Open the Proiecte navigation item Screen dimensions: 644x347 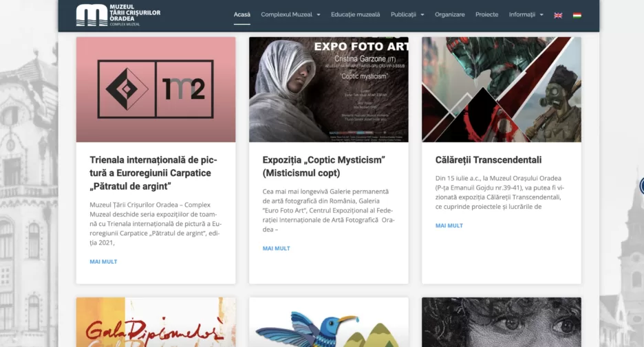point(486,14)
